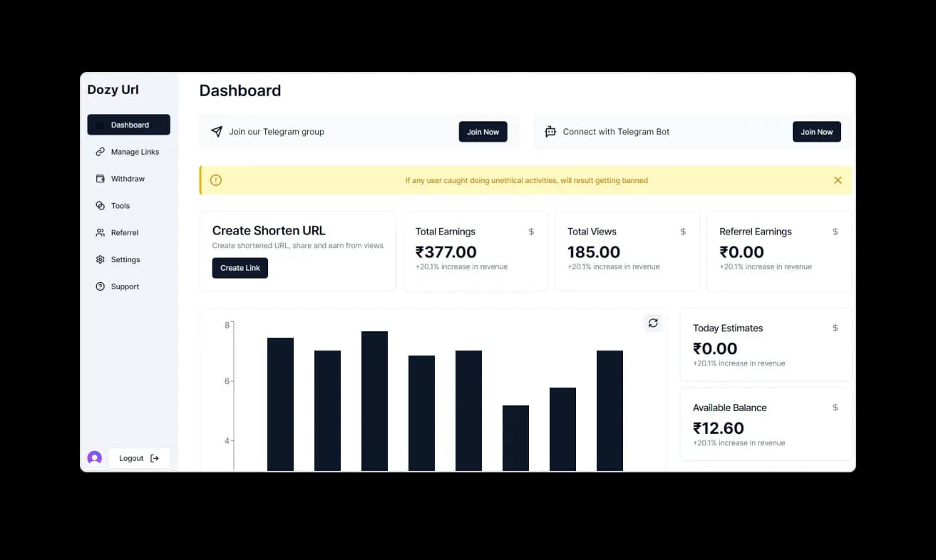The width and height of the screenshot is (936, 560).
Task: Click the Dashboard icon in sidebar
Action: point(101,125)
